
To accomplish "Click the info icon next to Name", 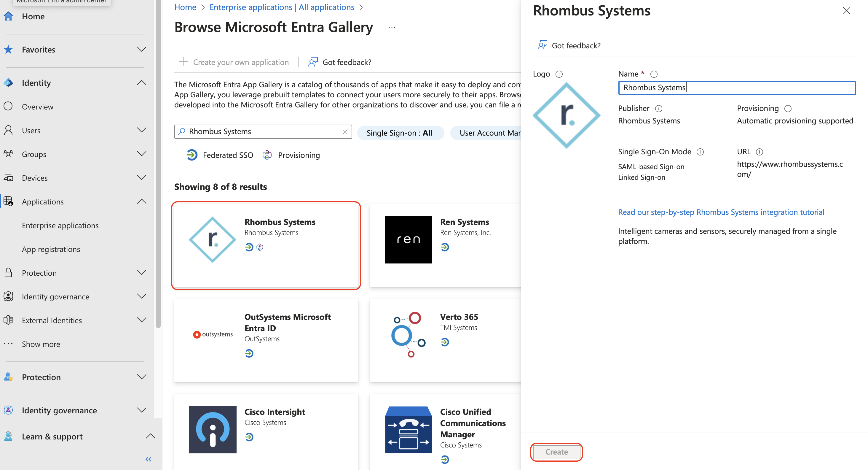I will 654,74.
